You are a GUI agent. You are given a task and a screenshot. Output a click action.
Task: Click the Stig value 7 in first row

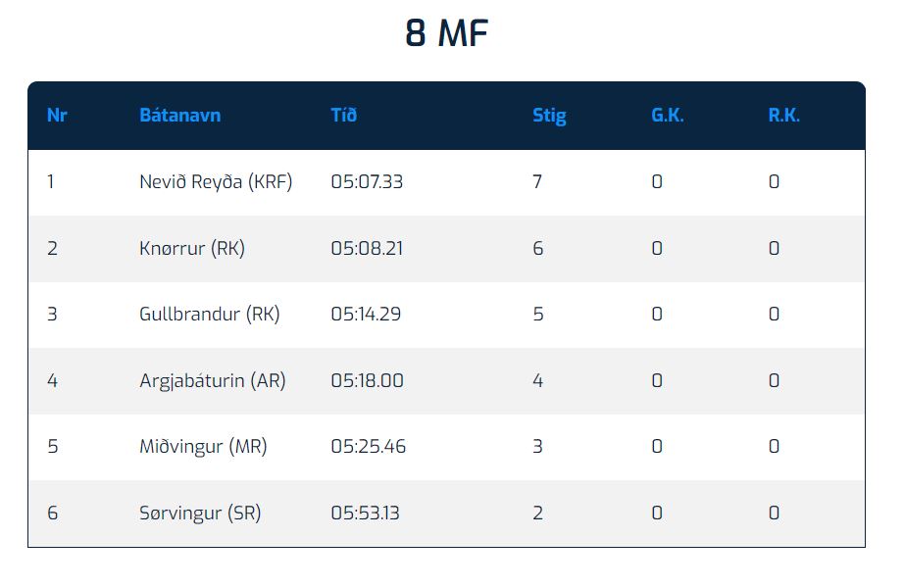[x=537, y=182]
